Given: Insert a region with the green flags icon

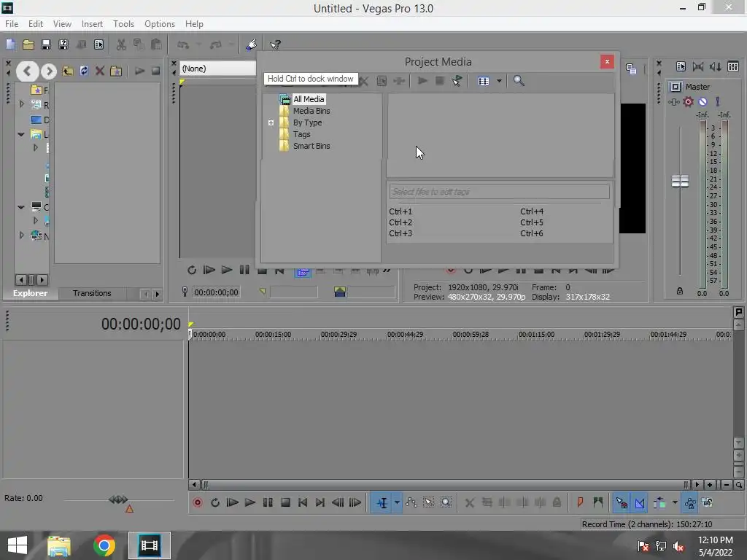Looking at the screenshot, I should 598,502.
